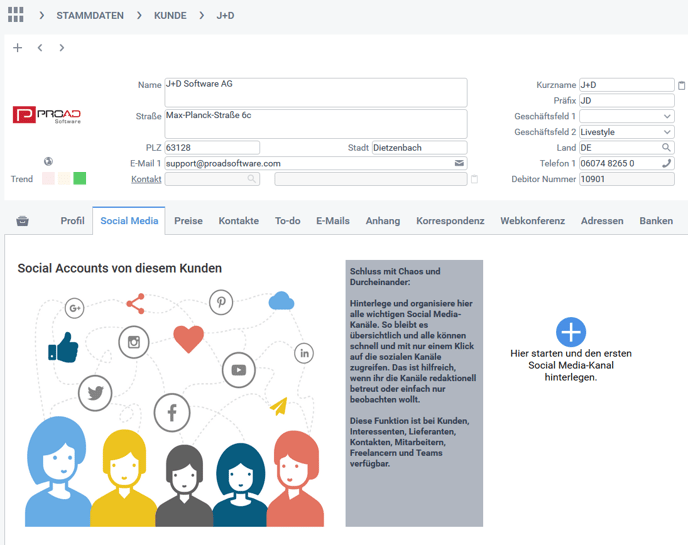Click the phone icon in Telefon 1 field
Viewport: 688px width, 545px height.
click(x=667, y=163)
